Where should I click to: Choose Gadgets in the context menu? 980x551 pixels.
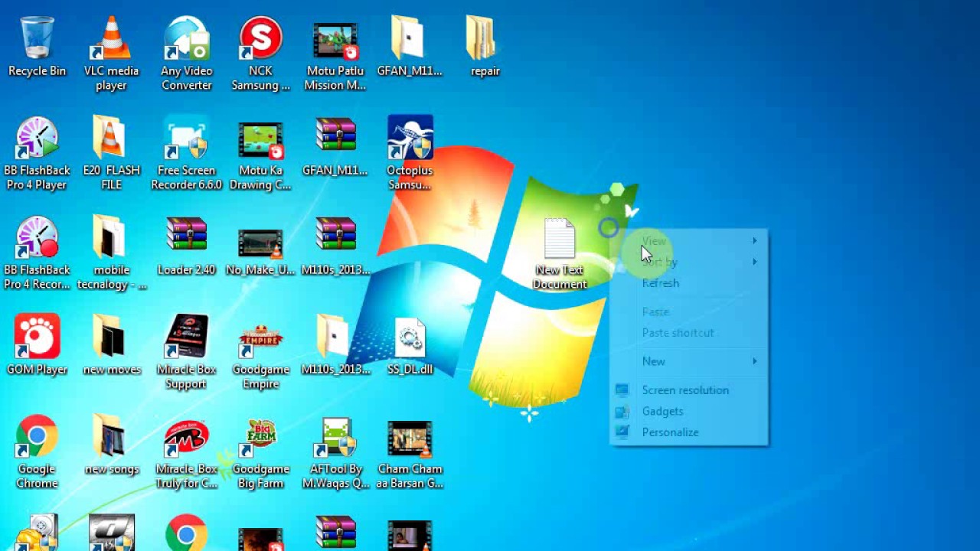[x=689, y=411]
